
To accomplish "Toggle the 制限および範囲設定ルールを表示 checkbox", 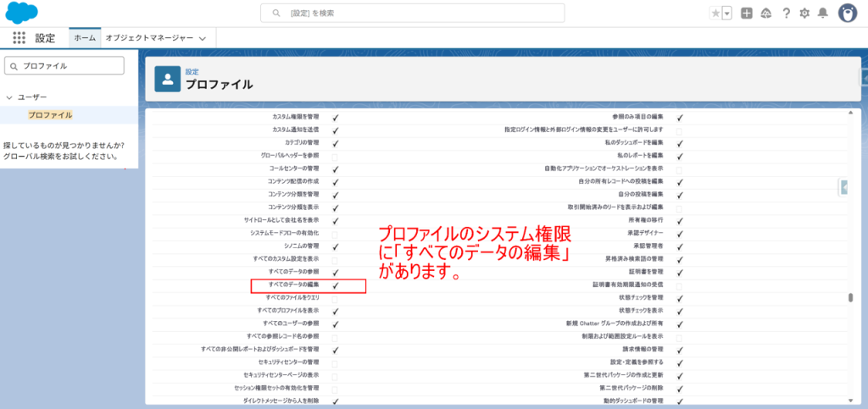I will pos(679,337).
